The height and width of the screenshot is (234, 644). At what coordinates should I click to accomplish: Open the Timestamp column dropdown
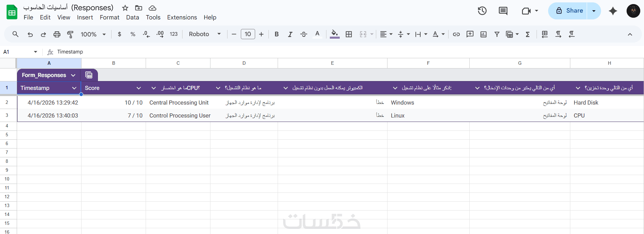(74, 88)
